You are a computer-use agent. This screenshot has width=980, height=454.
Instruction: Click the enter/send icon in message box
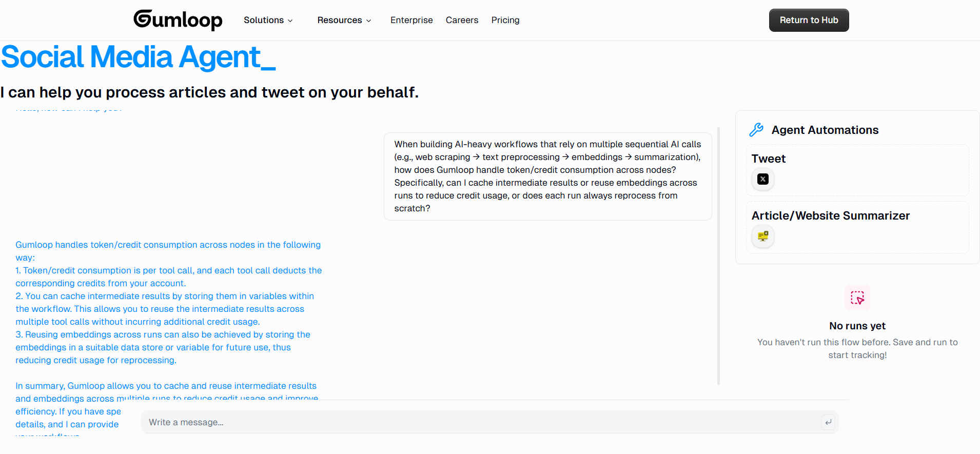pyautogui.click(x=828, y=422)
